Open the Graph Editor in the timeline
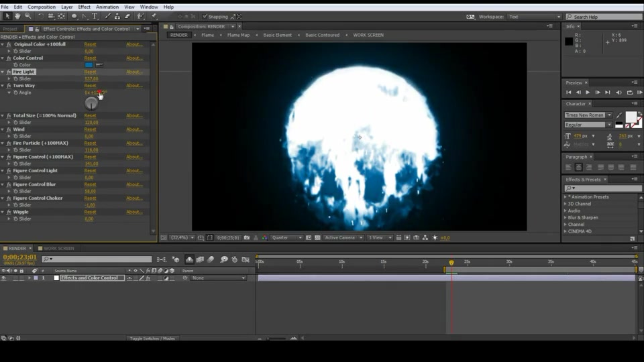644x362 pixels. click(246, 259)
